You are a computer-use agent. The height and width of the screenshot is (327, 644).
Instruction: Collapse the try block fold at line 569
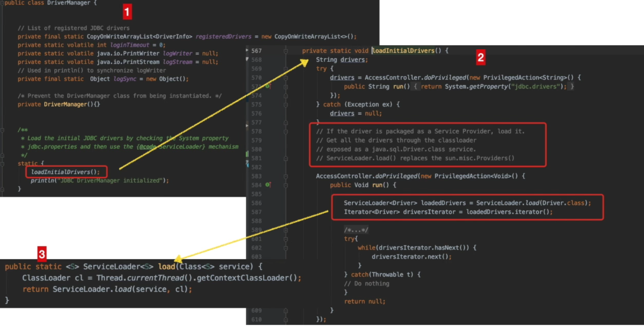(x=285, y=69)
